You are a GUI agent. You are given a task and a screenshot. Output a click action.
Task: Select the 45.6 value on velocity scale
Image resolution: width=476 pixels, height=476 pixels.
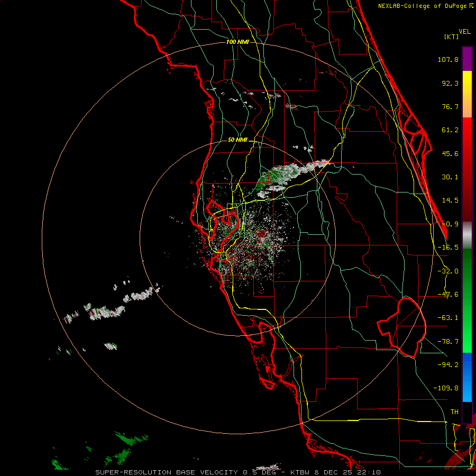click(450, 153)
